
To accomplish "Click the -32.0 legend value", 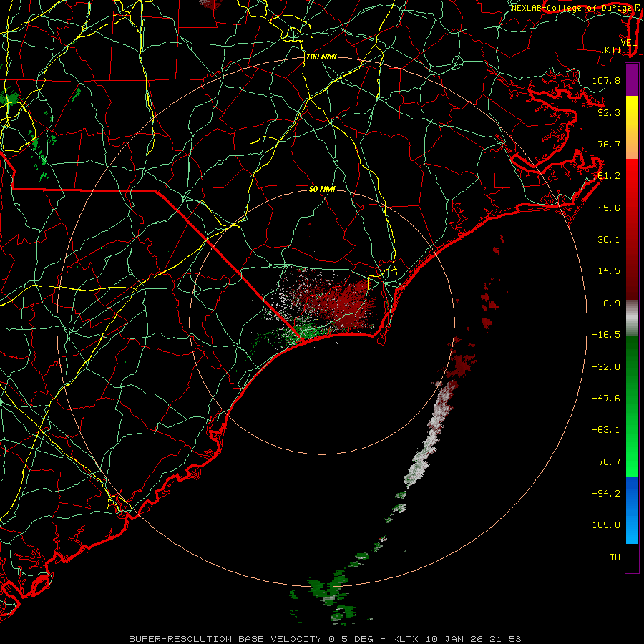I will tap(606, 367).
